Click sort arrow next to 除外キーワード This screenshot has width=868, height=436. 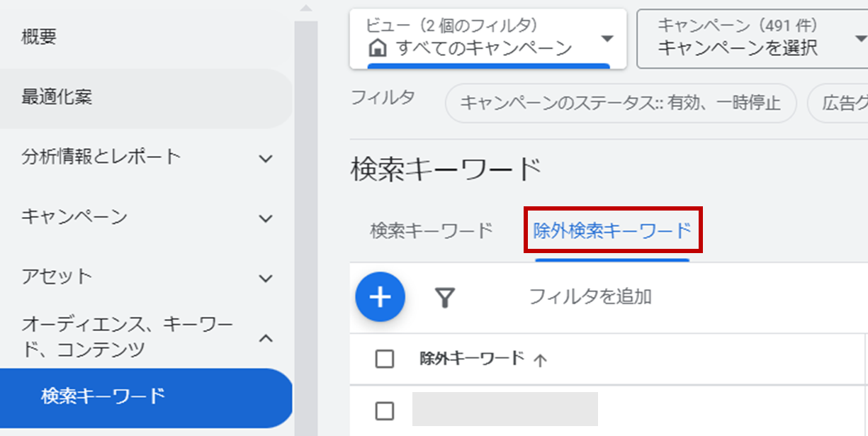click(x=540, y=360)
